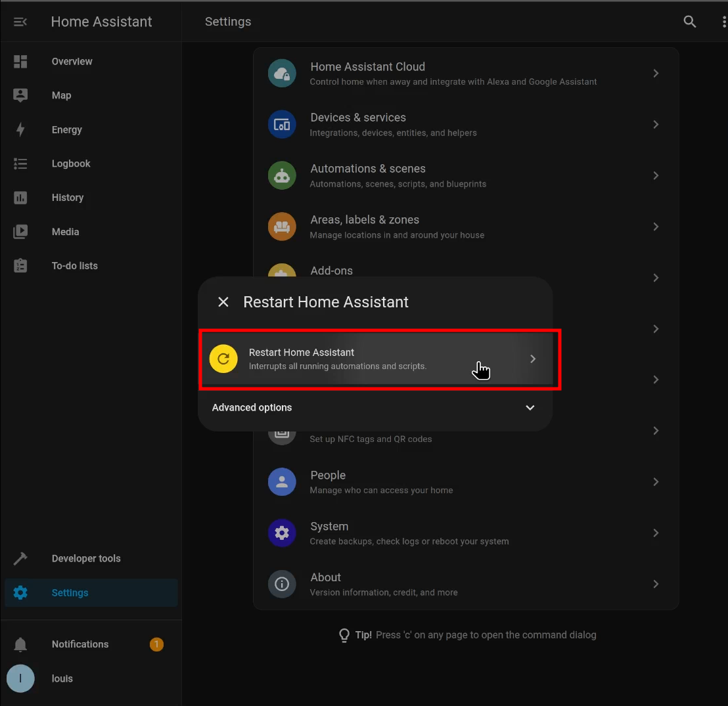Click the Map sidebar icon
The height and width of the screenshot is (706, 728).
click(x=20, y=95)
